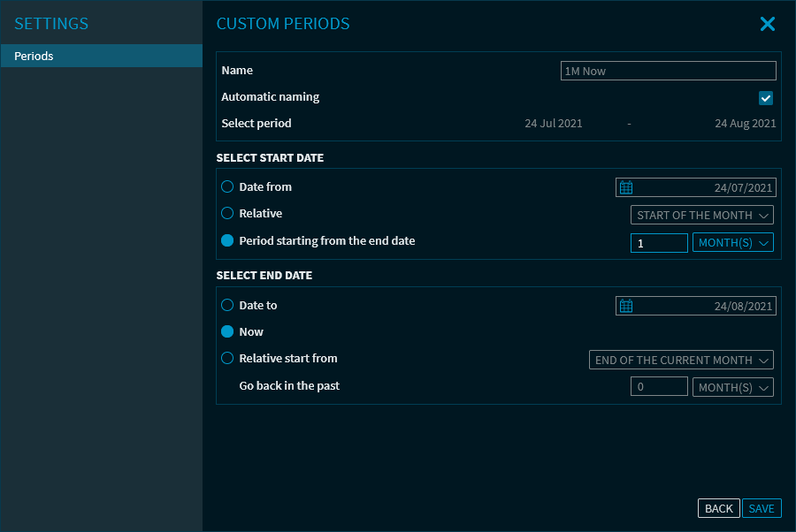The image size is (796, 532).
Task: Open the END OF THE CURRENT MONTH dropdown
Action: coord(681,361)
